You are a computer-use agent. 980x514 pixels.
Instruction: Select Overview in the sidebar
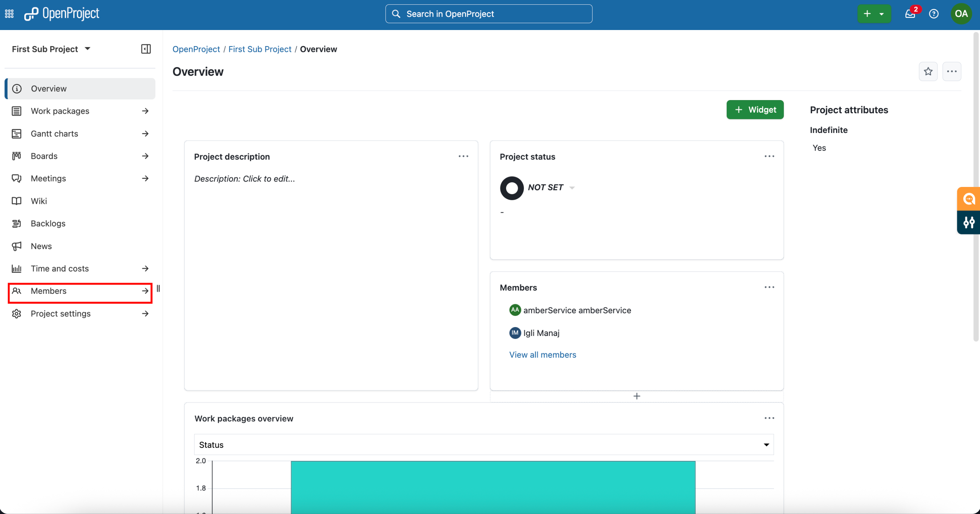click(x=80, y=89)
